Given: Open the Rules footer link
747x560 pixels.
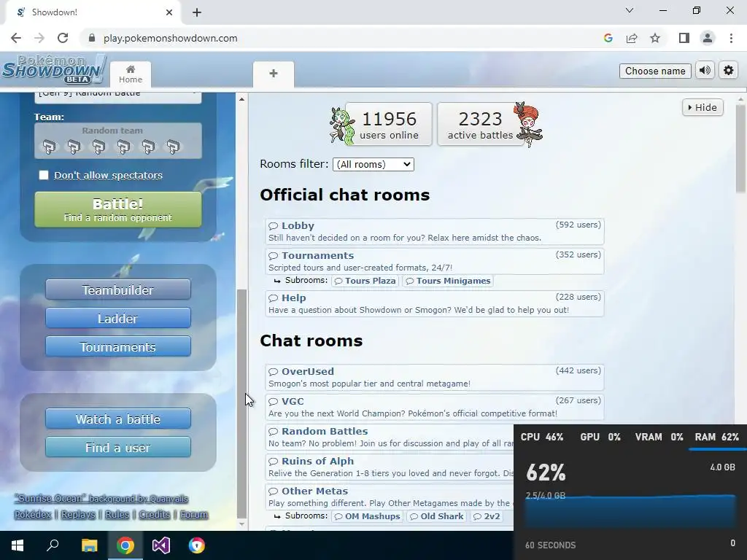Looking at the screenshot, I should 117,514.
